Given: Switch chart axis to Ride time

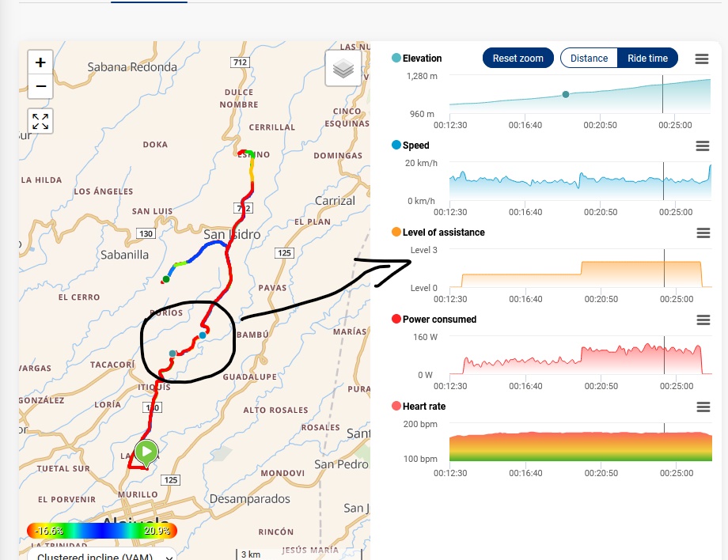Looking at the screenshot, I should (x=647, y=59).
